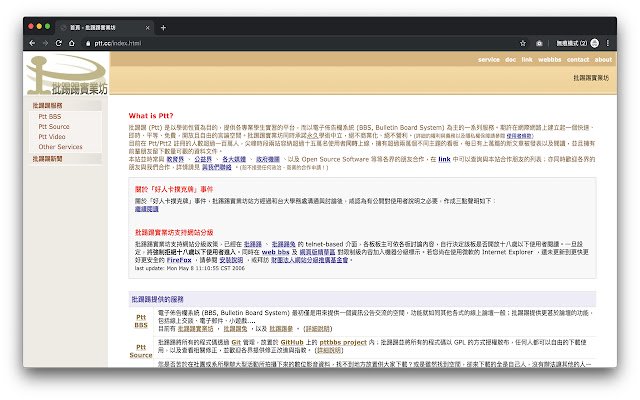Open the 安裝說明 link

(x=231, y=260)
